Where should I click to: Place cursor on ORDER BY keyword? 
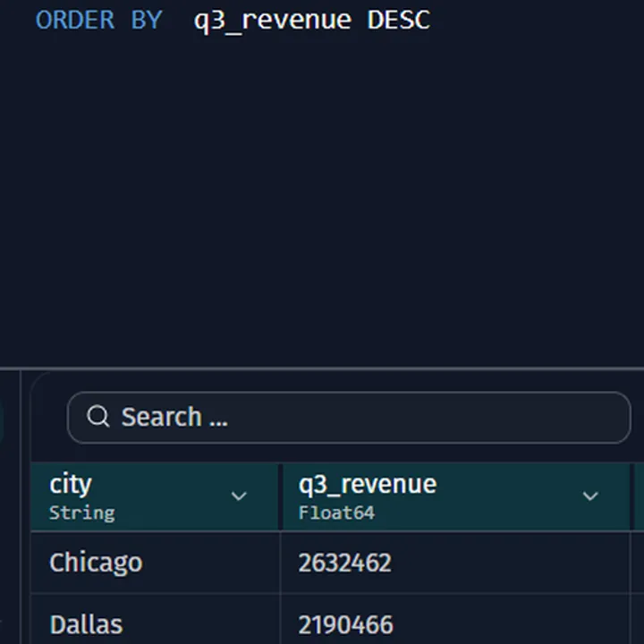[99, 20]
